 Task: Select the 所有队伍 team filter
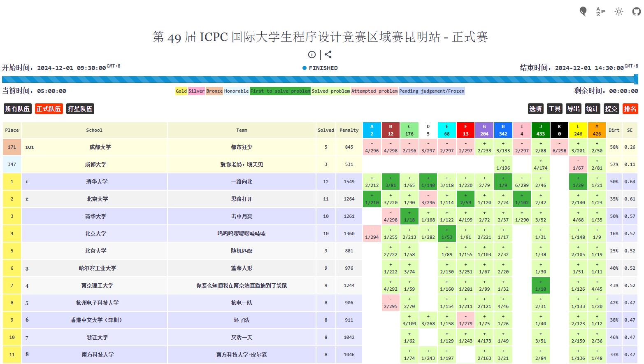pyautogui.click(x=17, y=109)
